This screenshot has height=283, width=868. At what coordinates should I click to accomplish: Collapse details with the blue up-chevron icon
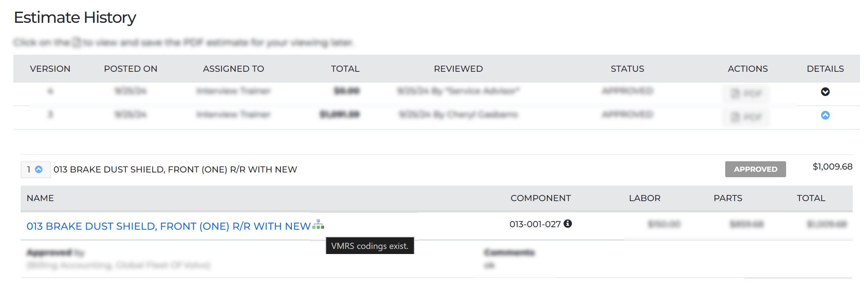(825, 115)
